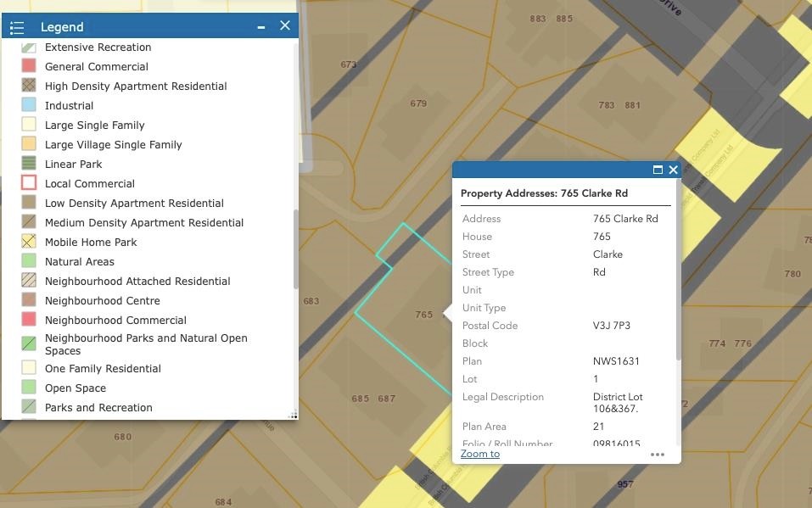Click the Mobile Home Park legend icon

pyautogui.click(x=29, y=242)
